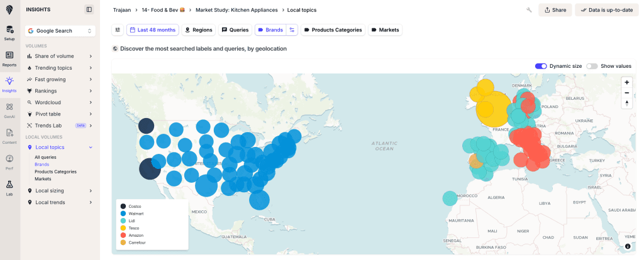Expand Fast growing menu
The width and height of the screenshot is (644, 260).
(60, 79)
